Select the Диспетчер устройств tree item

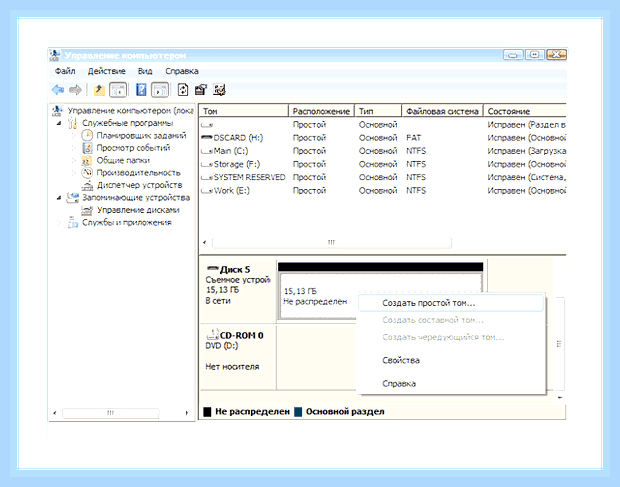click(x=140, y=185)
